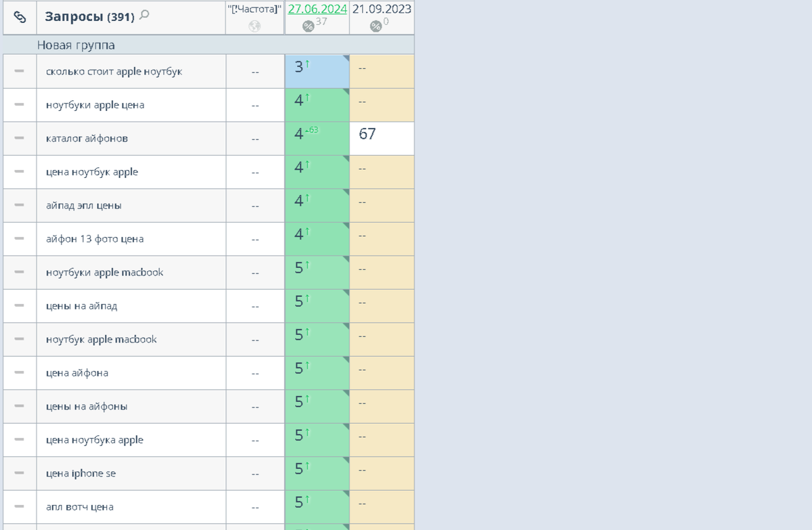Click dash icon for 'ноутбуки apple macbook'
812x530 pixels.
(20, 272)
